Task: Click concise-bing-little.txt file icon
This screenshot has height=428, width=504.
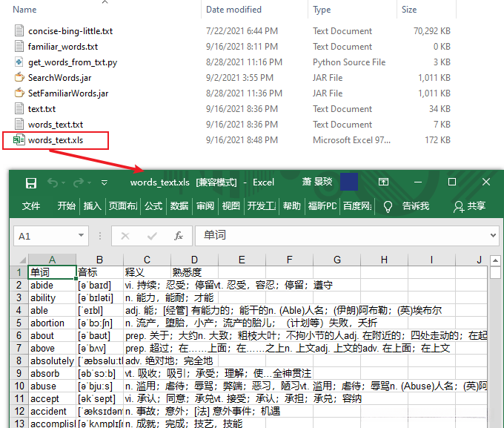Action: pos(19,30)
